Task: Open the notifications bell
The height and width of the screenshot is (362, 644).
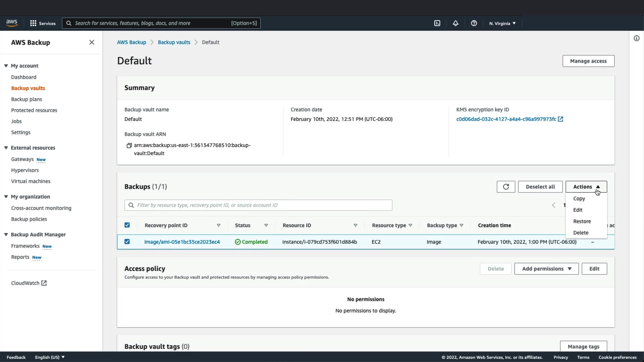Action: (455, 23)
